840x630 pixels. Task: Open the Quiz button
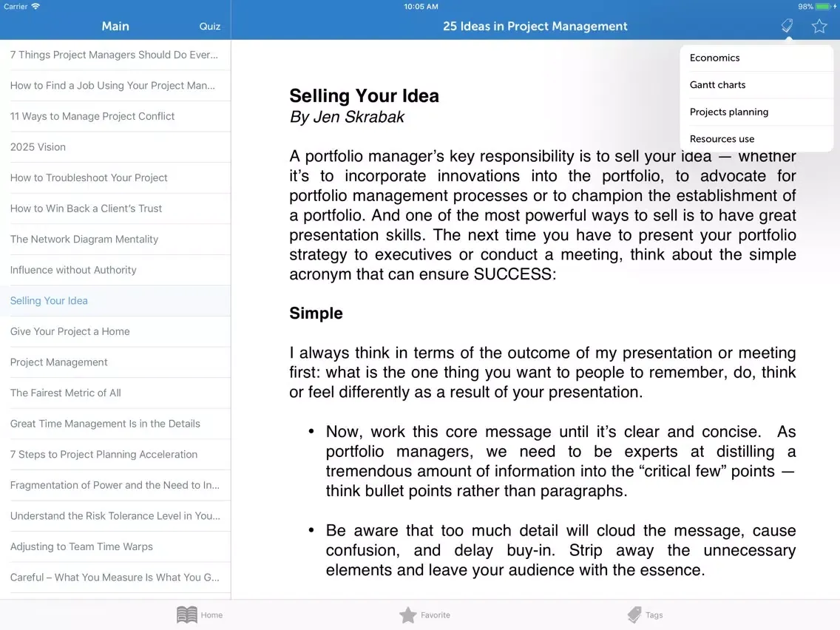click(209, 27)
